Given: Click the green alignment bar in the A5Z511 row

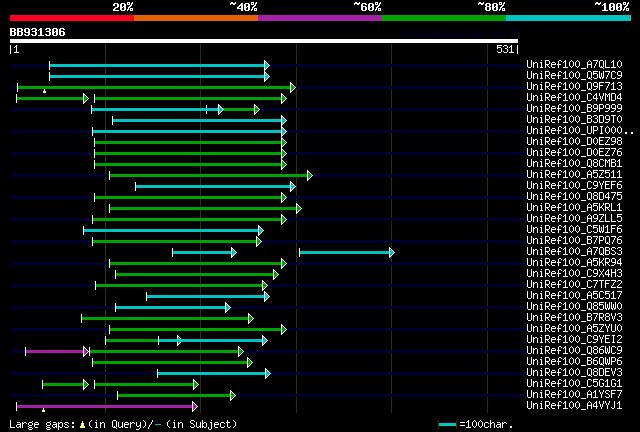Looking at the screenshot, I should pos(211,176).
